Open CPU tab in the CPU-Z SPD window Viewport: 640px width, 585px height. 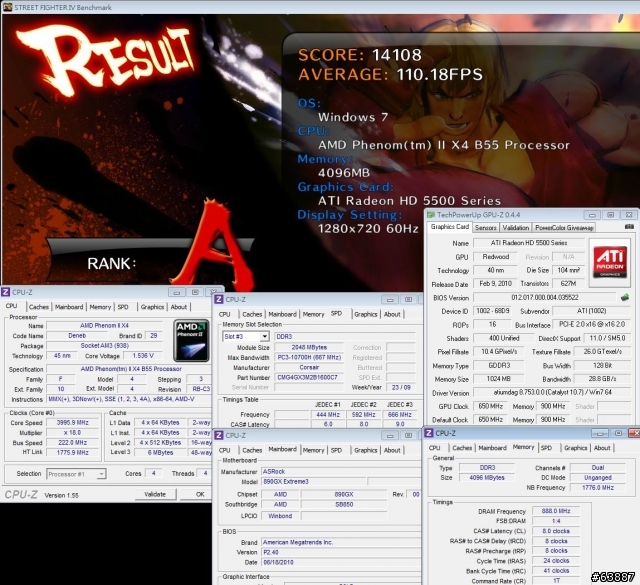224,314
